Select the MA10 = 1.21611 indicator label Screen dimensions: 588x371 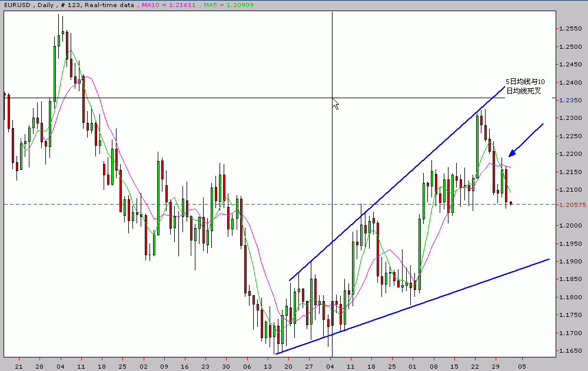169,5
